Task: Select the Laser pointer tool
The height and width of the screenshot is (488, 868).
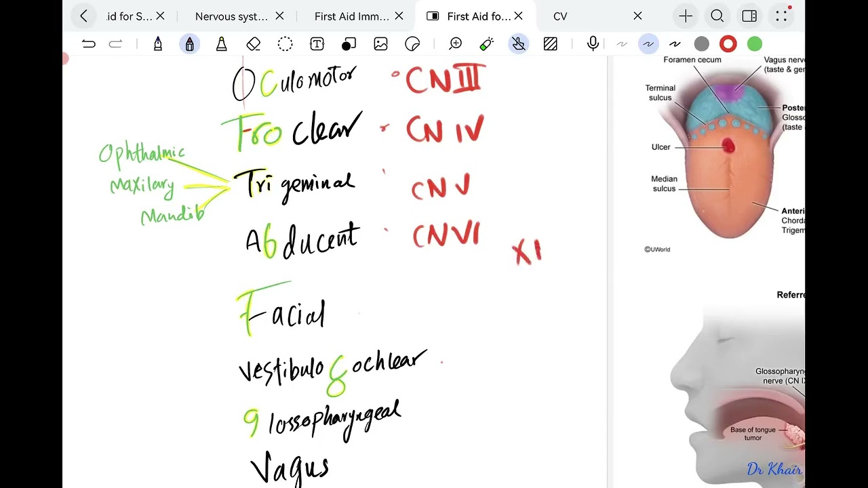Action: (486, 44)
